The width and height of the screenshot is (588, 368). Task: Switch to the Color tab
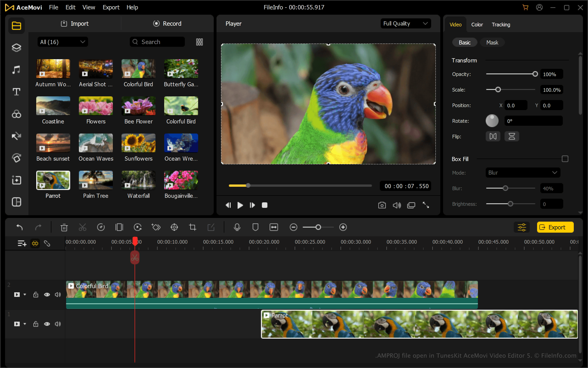[477, 25]
